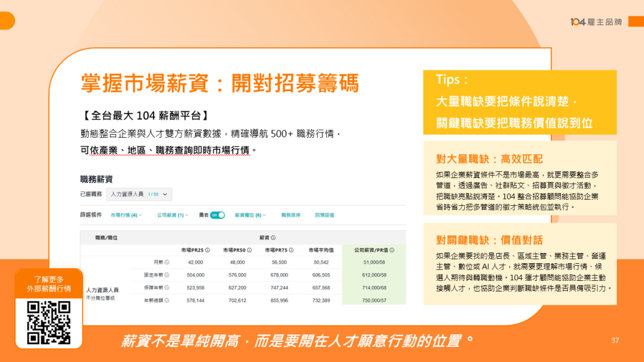Click the company value 612,000/58
This screenshot has height=362, width=644.
(374, 274)
